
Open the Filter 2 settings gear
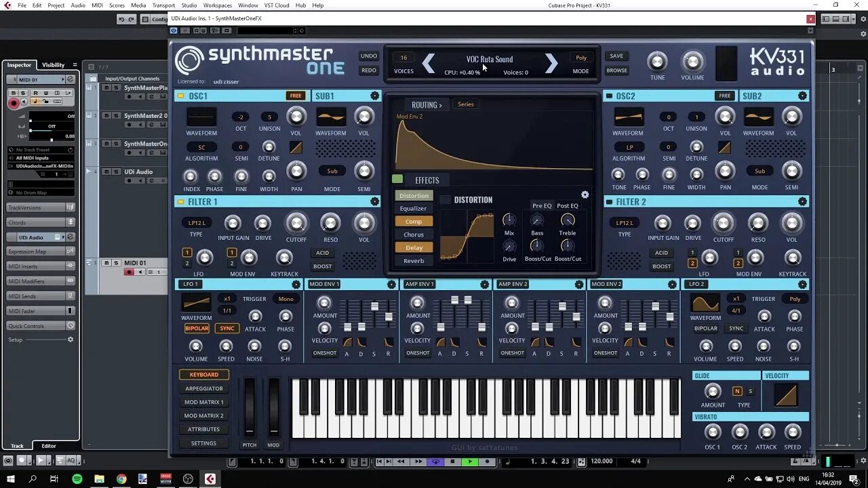[802, 201]
